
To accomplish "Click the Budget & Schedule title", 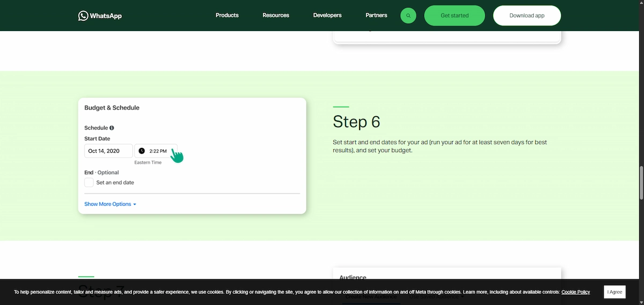I will pos(112,108).
